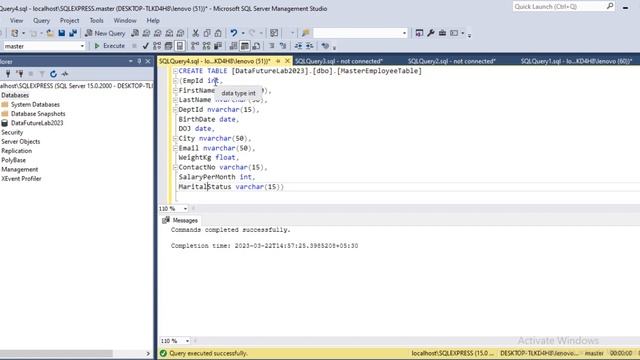Viewport: 640px width, 360px height.
Task: Click the Query Options icon
Action: pyautogui.click(x=168, y=46)
